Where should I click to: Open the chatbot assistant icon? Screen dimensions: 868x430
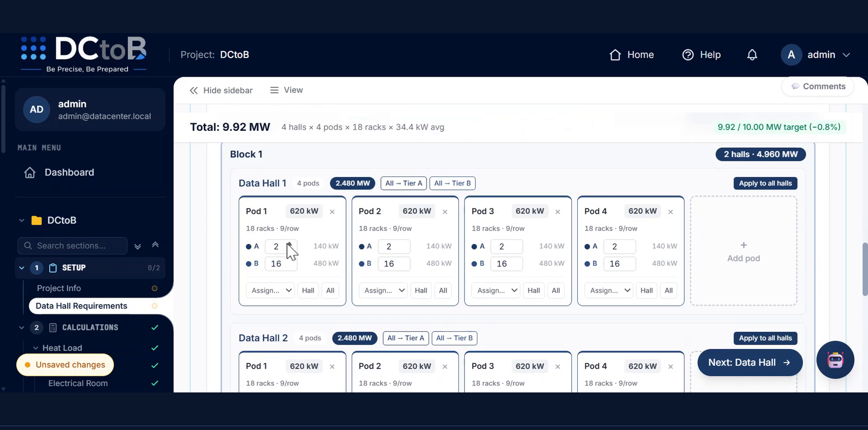(835, 359)
